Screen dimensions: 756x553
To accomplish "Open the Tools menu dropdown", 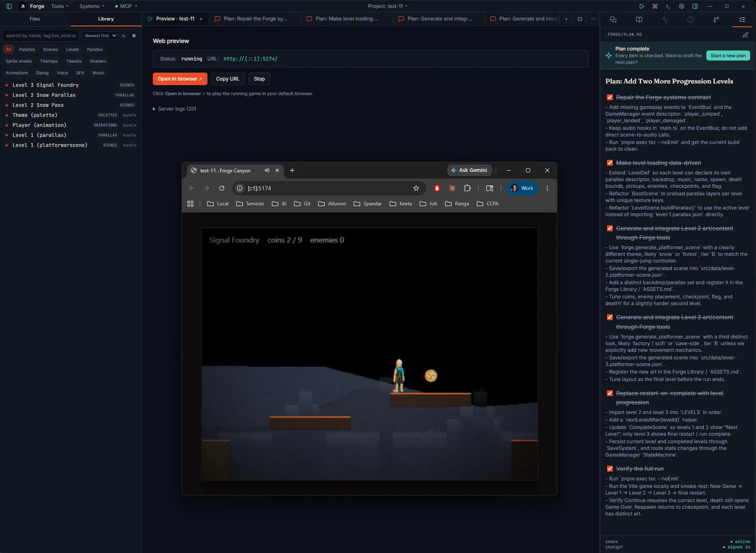I will [x=60, y=6].
